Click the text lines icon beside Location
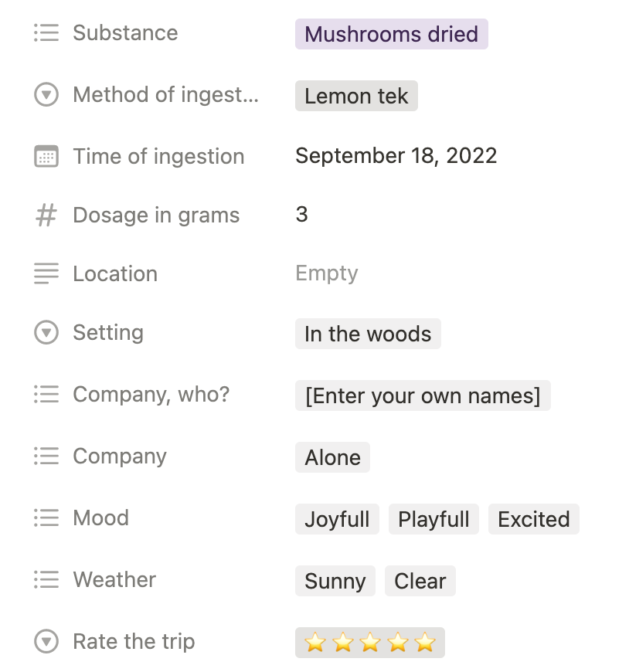The height and width of the screenshot is (672, 629). click(46, 273)
